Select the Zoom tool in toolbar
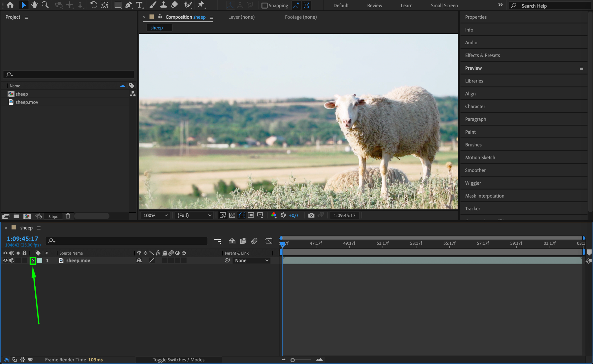The width and height of the screenshot is (593, 364). click(45, 5)
